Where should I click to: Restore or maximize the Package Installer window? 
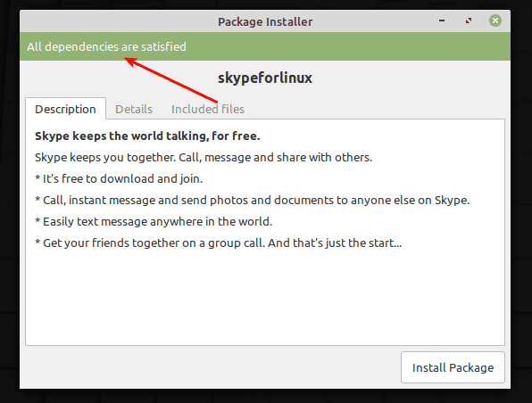coord(469,21)
